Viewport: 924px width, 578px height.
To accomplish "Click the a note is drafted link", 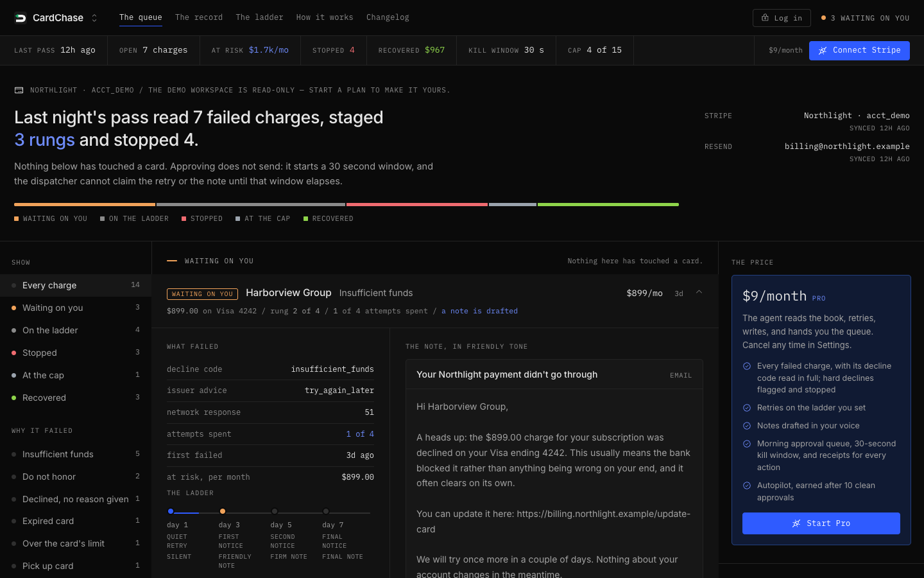I will 479,311.
